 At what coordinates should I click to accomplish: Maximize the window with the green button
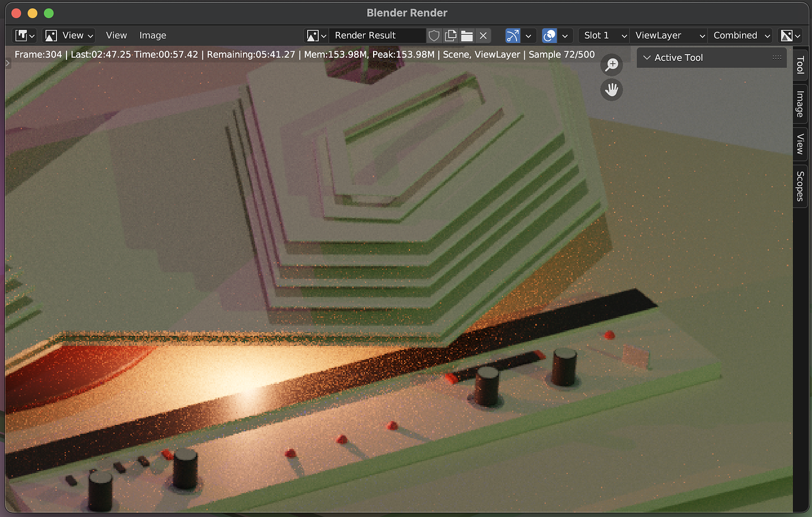(49, 13)
